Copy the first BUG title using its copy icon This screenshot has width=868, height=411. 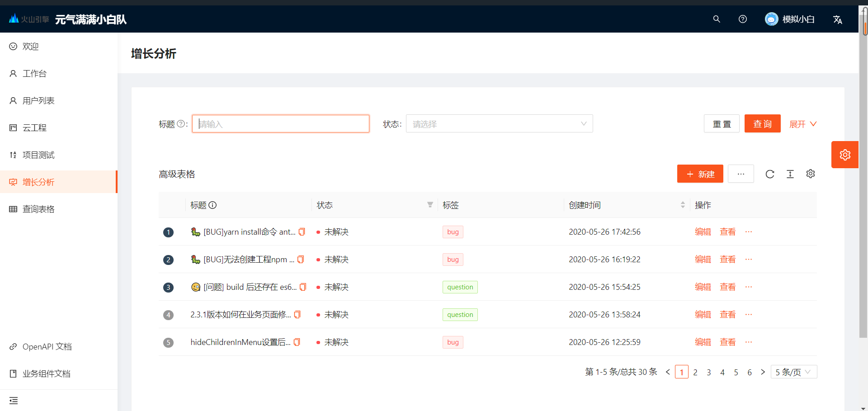tap(301, 231)
